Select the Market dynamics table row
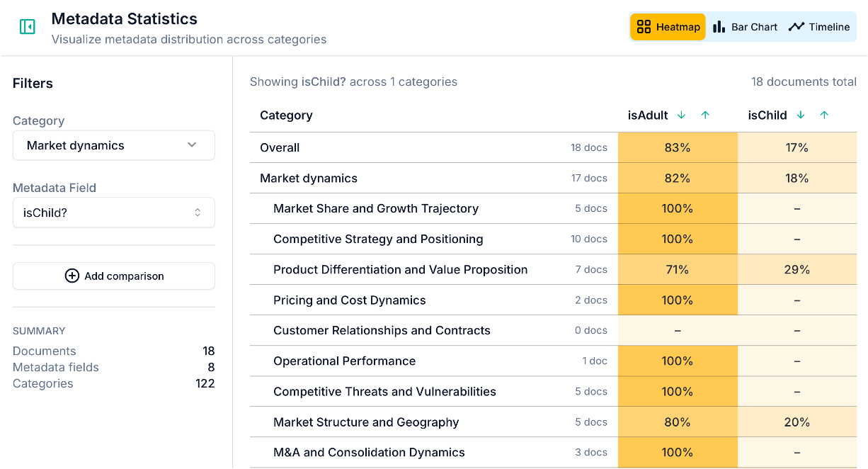The height and width of the screenshot is (469, 868). 309,179
